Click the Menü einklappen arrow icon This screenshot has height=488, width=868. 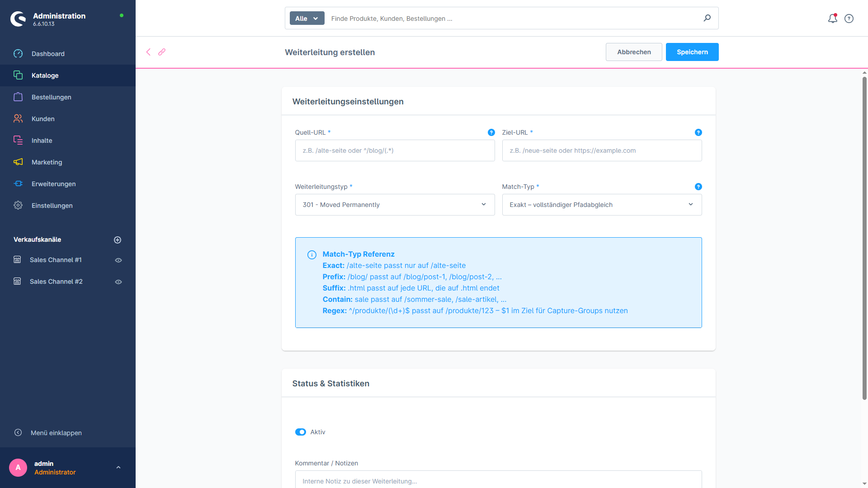[18, 432]
